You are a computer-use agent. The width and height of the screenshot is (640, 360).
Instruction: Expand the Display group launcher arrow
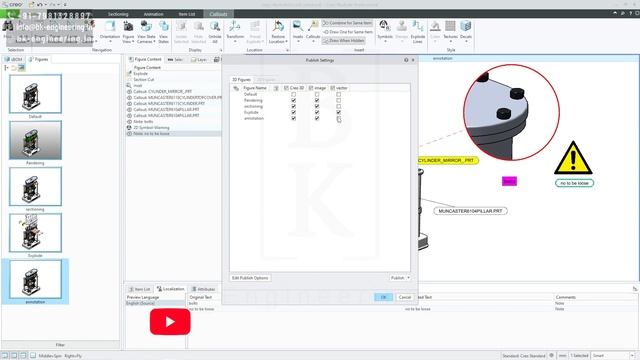(221, 50)
